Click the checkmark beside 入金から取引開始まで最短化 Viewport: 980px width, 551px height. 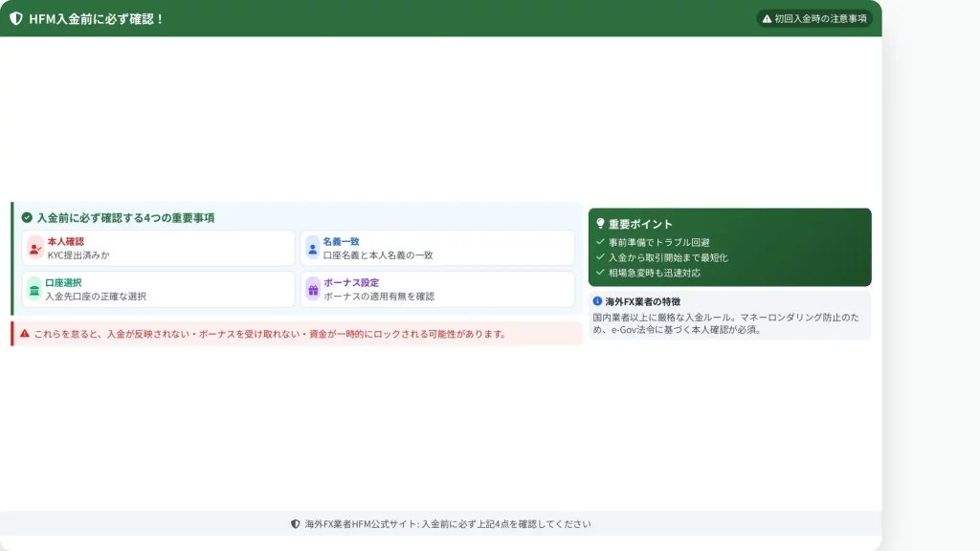click(x=600, y=257)
